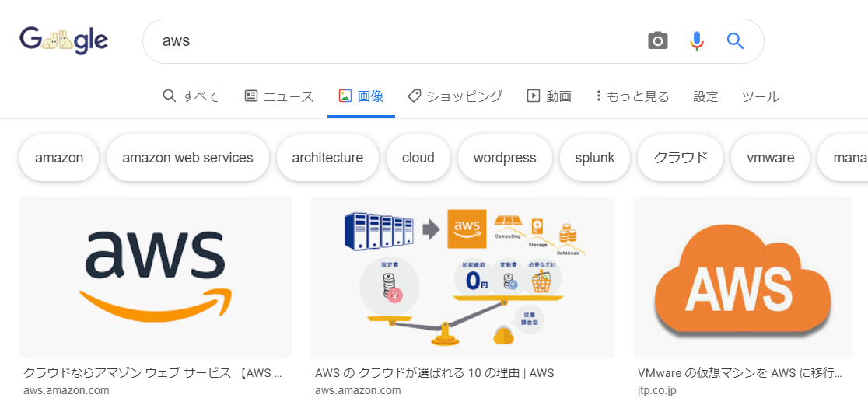This screenshot has width=868, height=412.
Task: Apply the splunk filter chip
Action: [x=595, y=158]
